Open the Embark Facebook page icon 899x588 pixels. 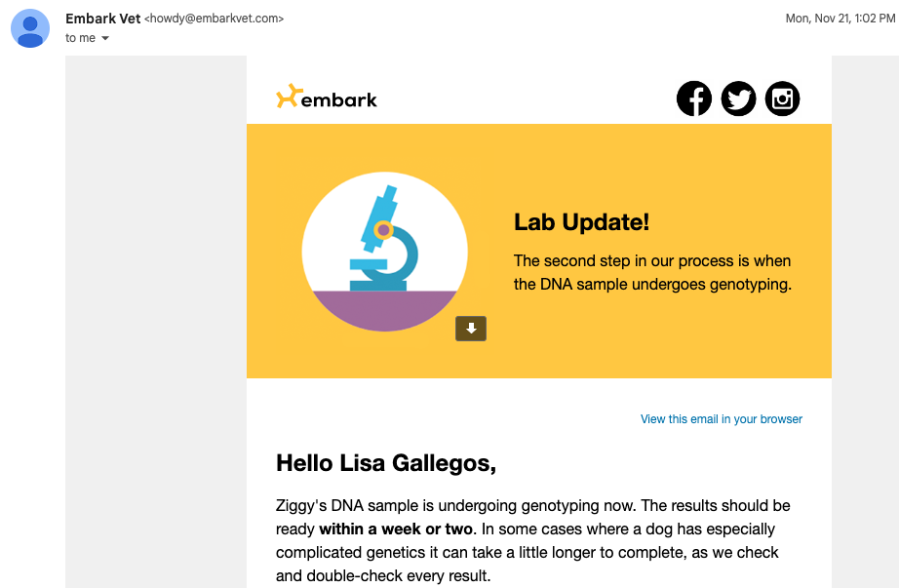coord(694,98)
